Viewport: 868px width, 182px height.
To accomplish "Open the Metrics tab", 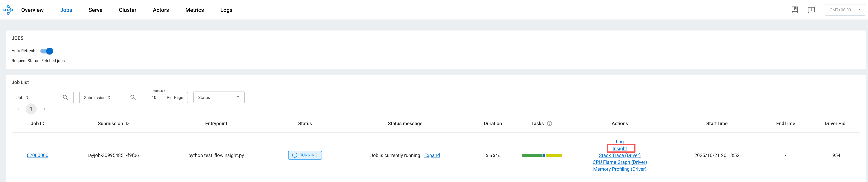I will tap(194, 10).
